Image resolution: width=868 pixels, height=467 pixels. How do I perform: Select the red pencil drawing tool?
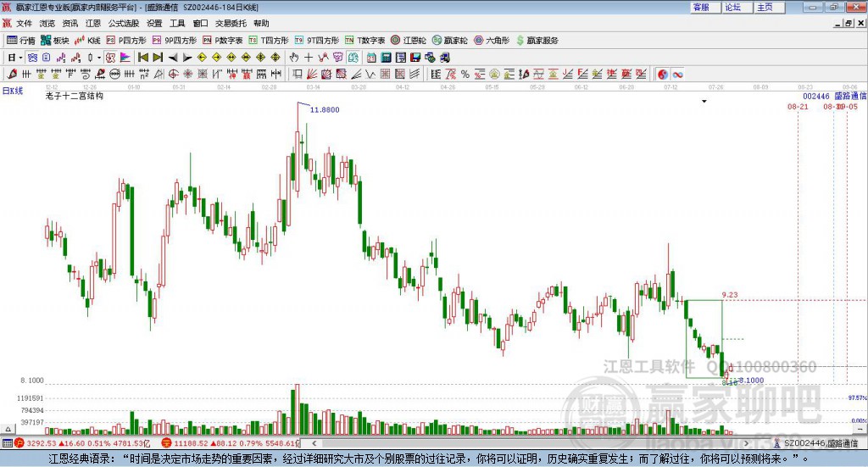12,74
